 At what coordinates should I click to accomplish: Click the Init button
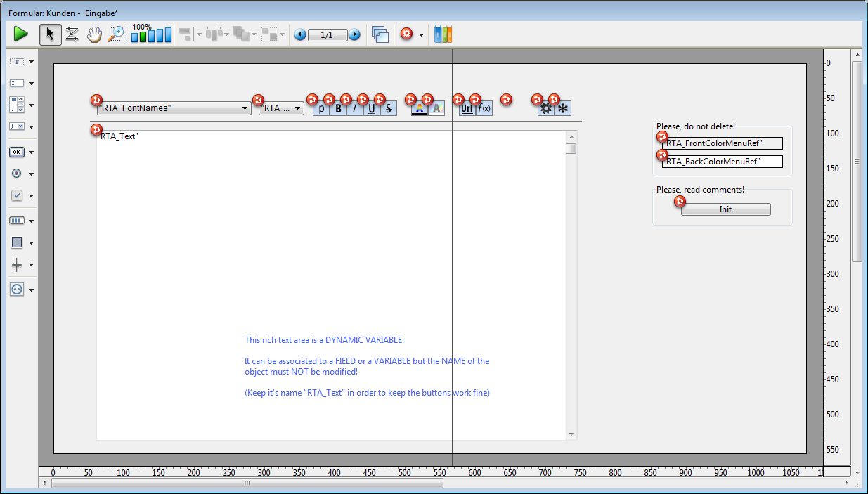coord(725,209)
